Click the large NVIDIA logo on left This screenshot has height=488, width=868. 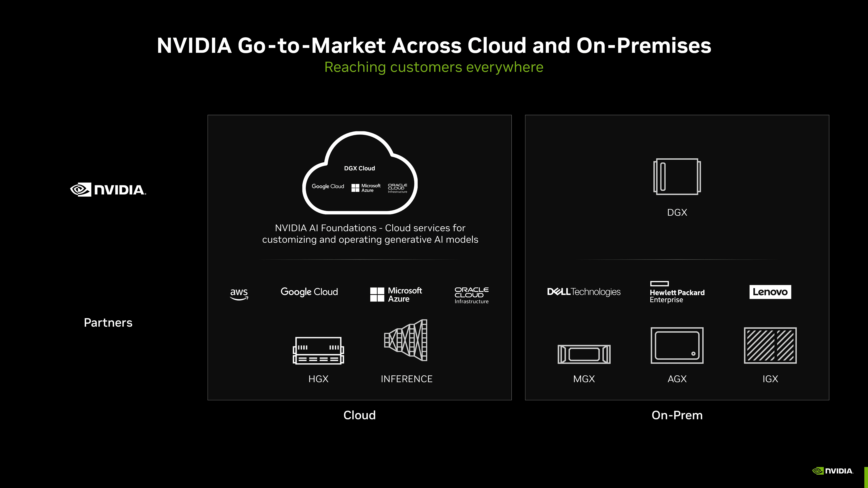pos(108,190)
